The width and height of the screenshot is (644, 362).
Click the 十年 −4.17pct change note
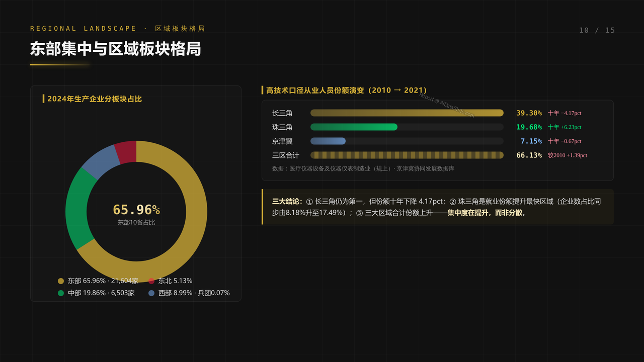pyautogui.click(x=565, y=114)
